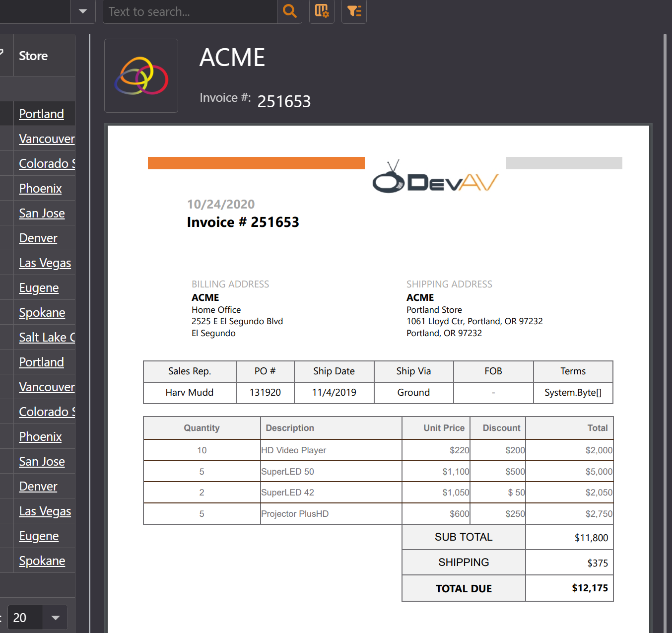Click the SuperLED 42 description

pyautogui.click(x=288, y=492)
